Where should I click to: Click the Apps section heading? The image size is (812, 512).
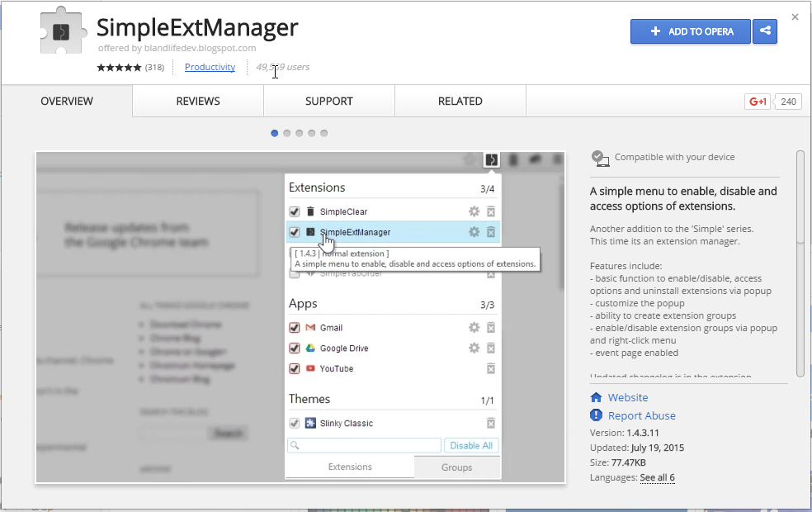click(303, 304)
